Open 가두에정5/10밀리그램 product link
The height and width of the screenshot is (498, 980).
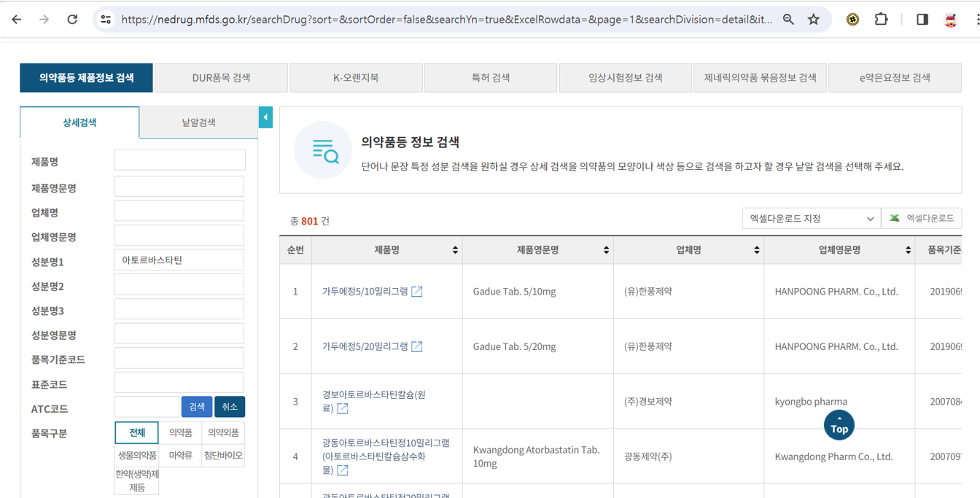[x=365, y=292]
